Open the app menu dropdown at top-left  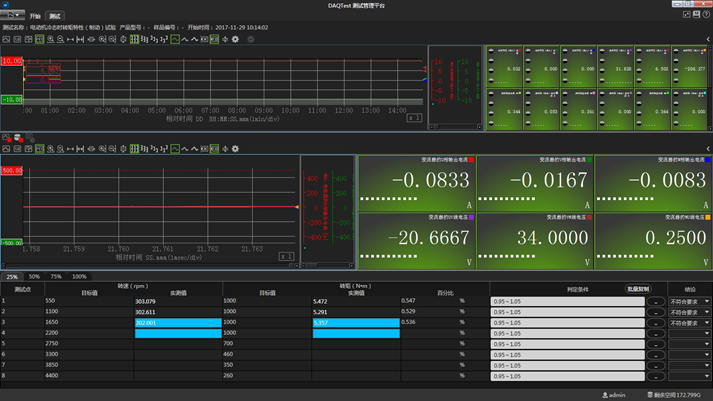click(x=11, y=16)
